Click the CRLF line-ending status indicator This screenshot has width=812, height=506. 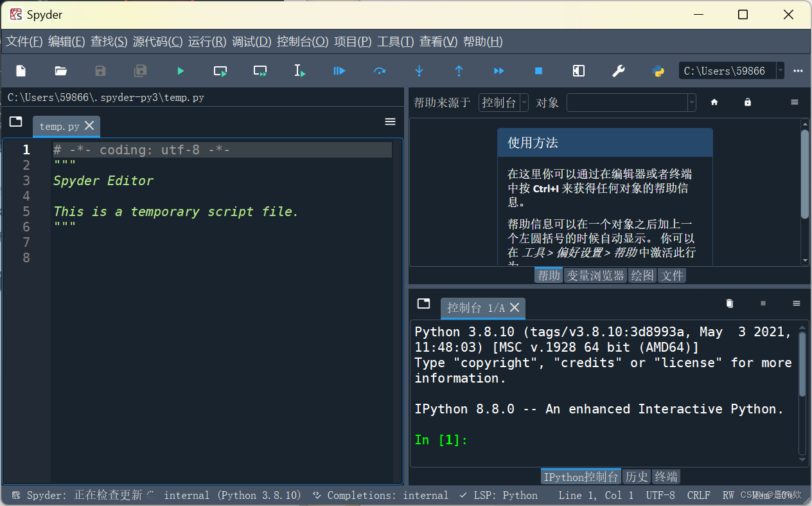click(699, 495)
